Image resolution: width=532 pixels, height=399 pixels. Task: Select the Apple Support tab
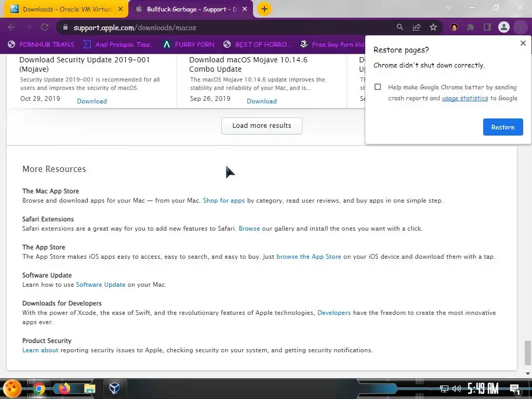[x=191, y=9]
